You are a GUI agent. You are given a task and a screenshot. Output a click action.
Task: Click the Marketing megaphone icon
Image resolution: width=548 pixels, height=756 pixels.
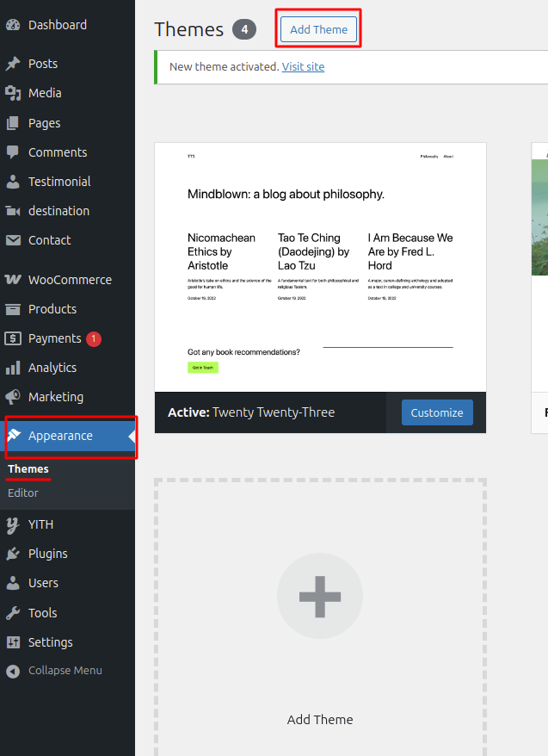pyautogui.click(x=13, y=397)
